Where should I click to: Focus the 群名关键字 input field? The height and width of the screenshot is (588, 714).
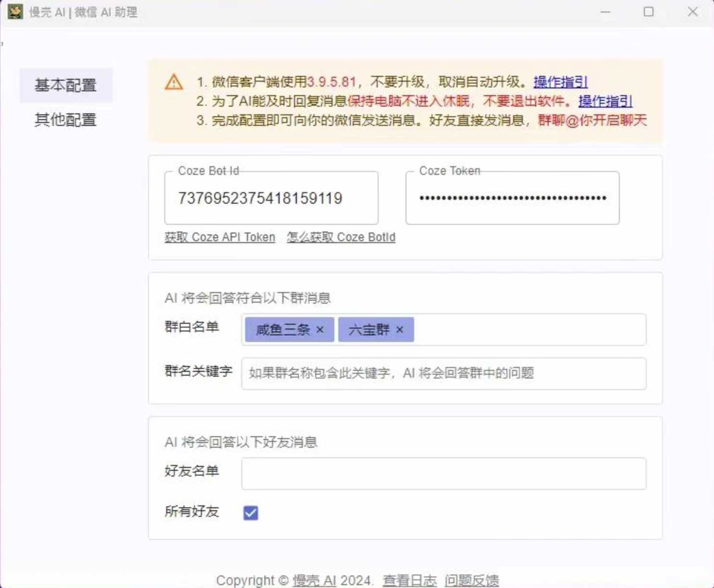pos(444,373)
